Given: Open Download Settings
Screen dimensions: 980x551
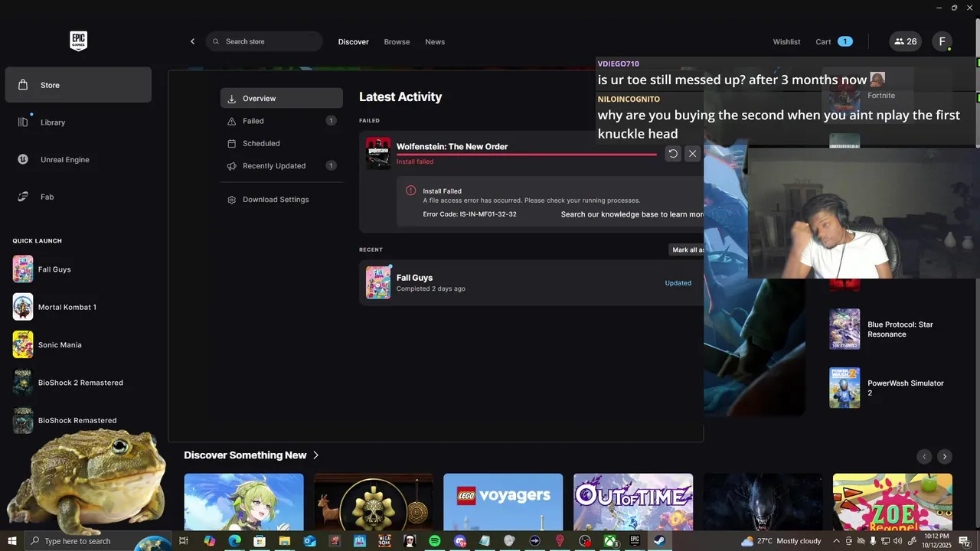Looking at the screenshot, I should 282,200.
